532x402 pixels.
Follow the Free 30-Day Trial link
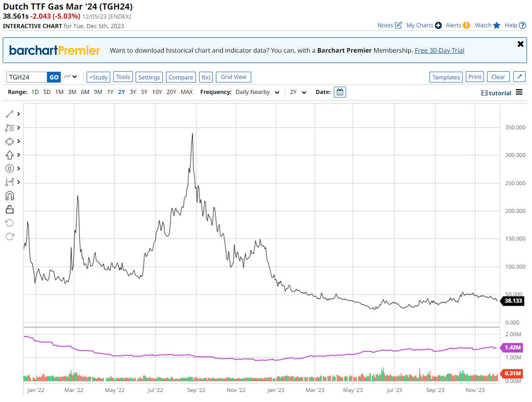click(439, 50)
